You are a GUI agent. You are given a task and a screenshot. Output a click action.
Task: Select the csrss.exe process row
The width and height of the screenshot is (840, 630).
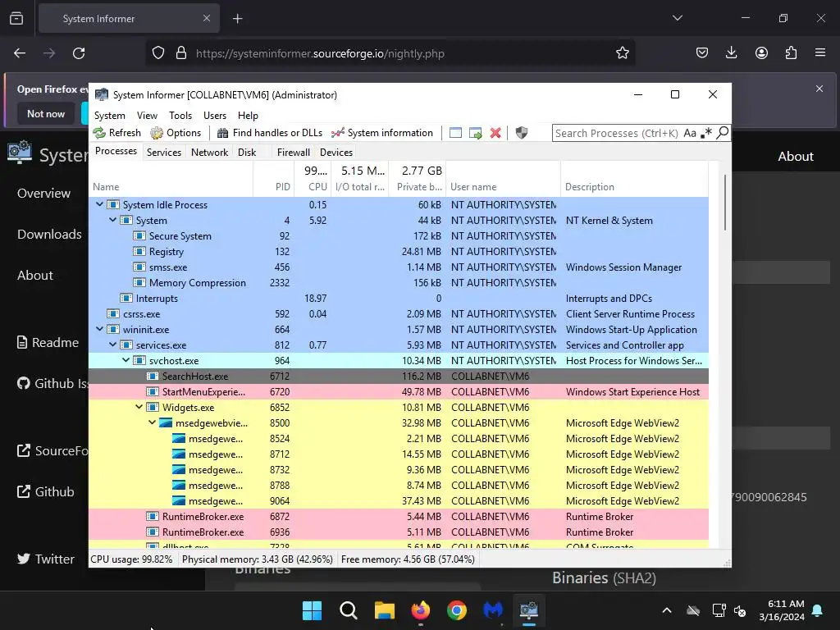coord(399,313)
